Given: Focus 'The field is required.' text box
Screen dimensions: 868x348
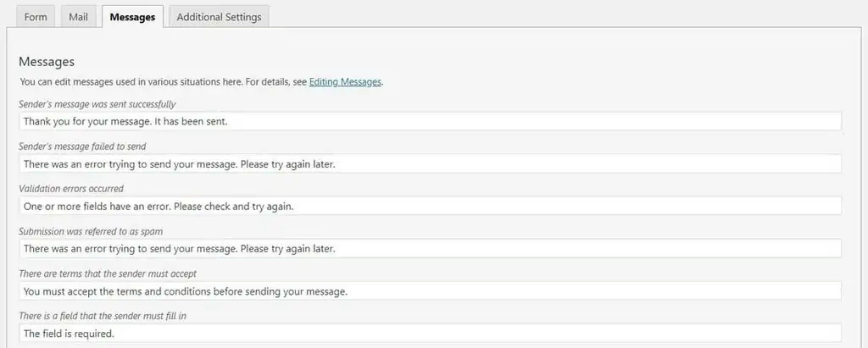Looking at the screenshot, I should click(x=430, y=334).
